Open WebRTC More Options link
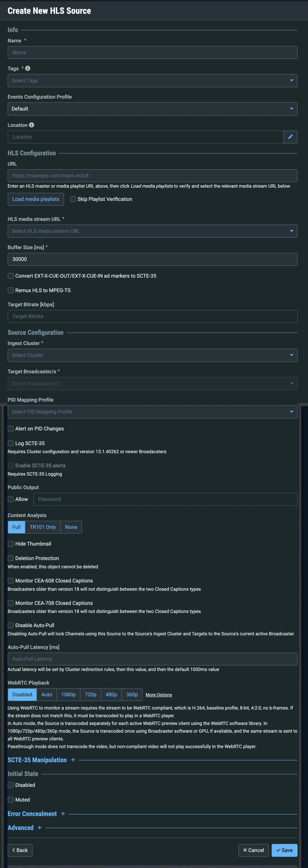This screenshot has width=308, height=868. coord(159,695)
